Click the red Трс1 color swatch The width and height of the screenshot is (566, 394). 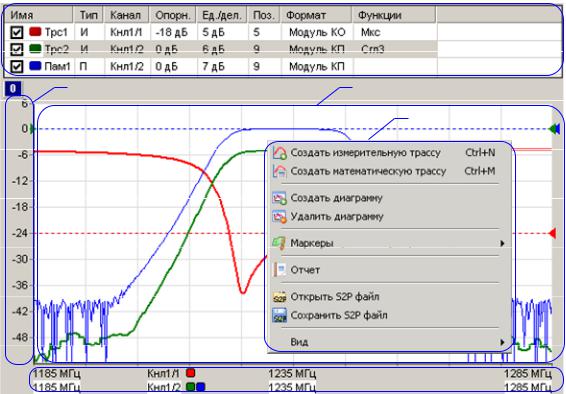click(35, 32)
